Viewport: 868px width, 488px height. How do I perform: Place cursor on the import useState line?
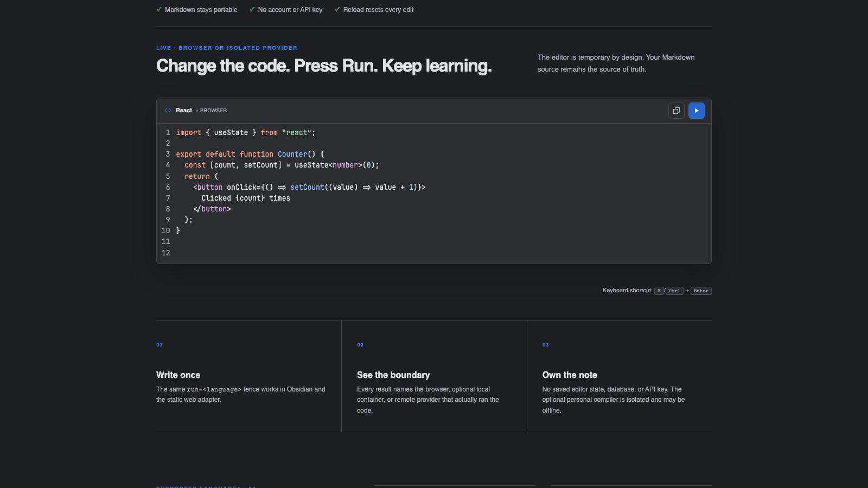point(246,132)
